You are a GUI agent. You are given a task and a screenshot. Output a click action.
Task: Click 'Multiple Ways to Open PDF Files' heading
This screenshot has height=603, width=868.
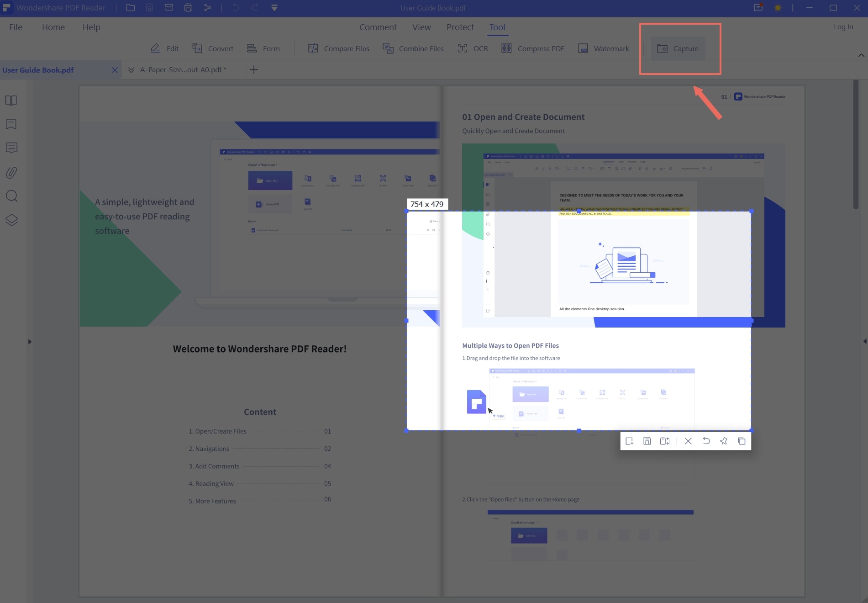coord(510,345)
